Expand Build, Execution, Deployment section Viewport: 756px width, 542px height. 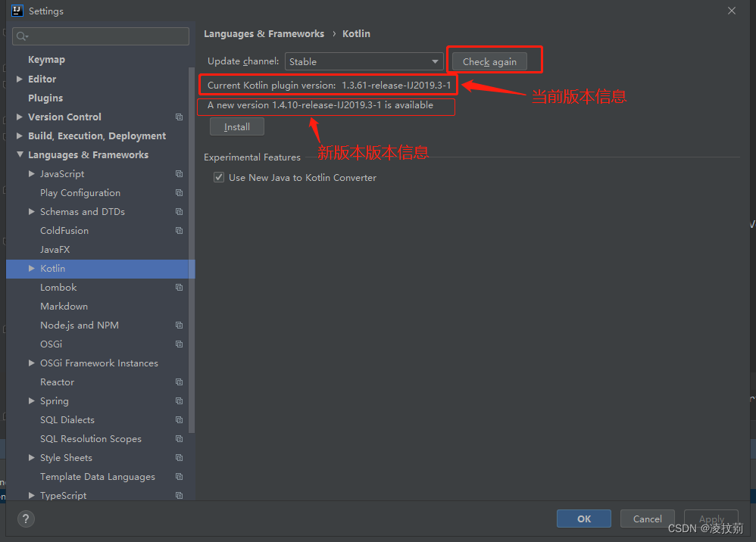tap(19, 135)
